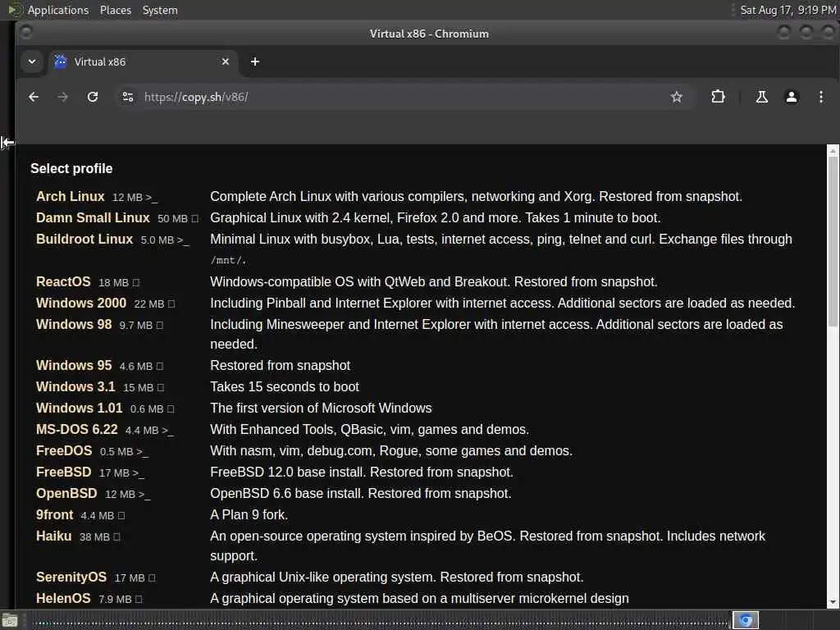Click text 'A Plan 9 fork.'
This screenshot has width=840, height=630.
(x=249, y=515)
